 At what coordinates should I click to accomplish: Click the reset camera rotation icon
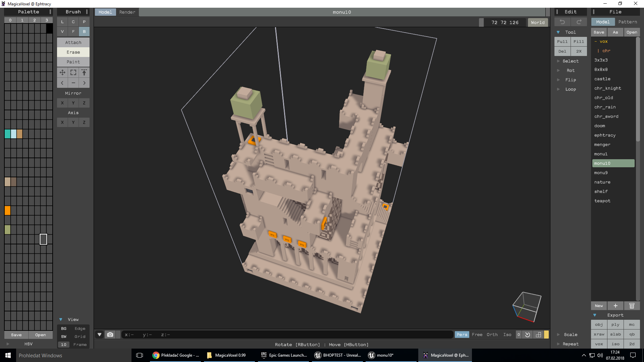(x=528, y=335)
